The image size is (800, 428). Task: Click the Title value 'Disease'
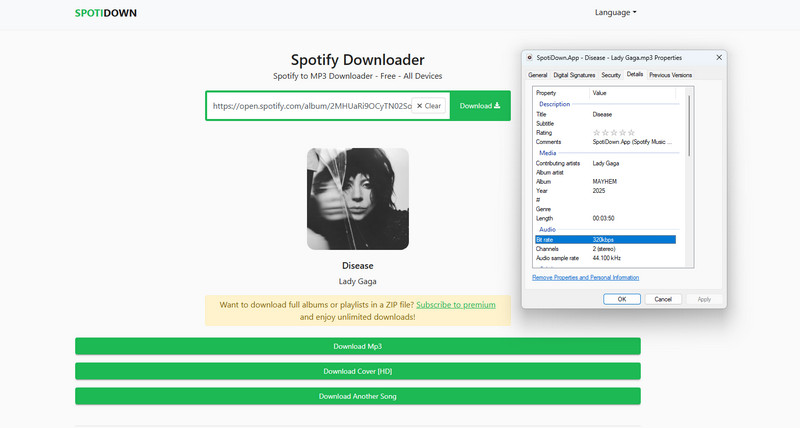(602, 114)
